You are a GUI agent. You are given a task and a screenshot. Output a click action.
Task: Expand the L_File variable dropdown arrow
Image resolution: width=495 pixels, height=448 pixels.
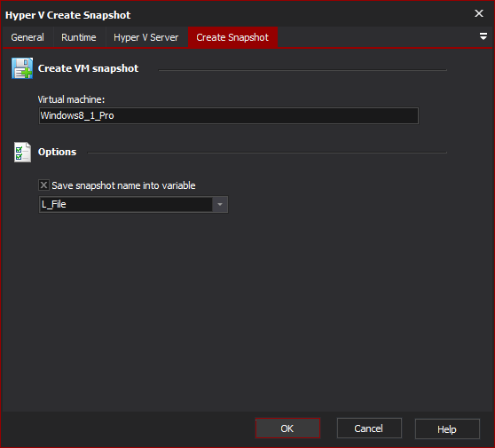220,204
